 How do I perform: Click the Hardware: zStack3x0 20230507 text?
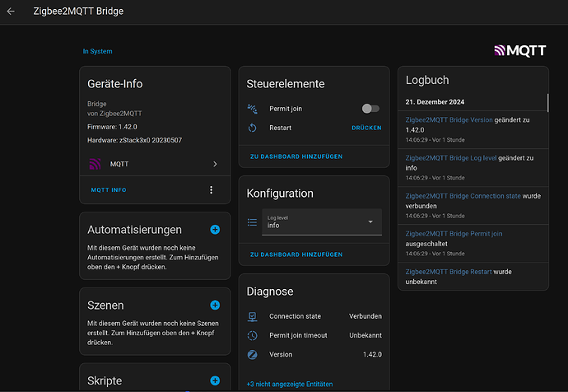(x=134, y=140)
